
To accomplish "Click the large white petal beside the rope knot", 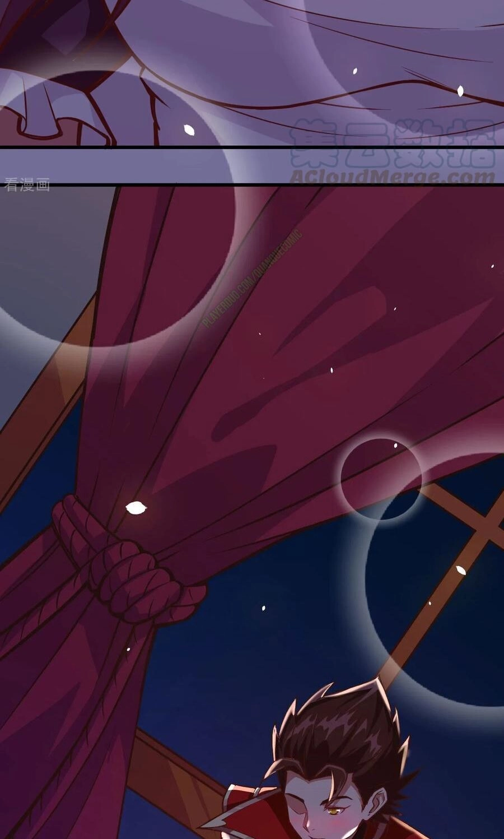I will pos(136,508).
